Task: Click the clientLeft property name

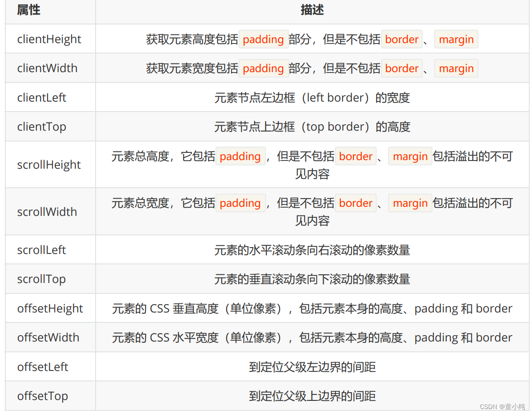Action: (x=42, y=97)
